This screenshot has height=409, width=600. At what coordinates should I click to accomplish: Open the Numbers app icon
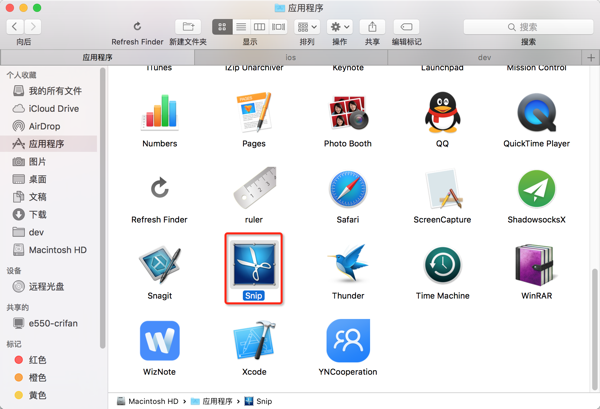[x=160, y=111]
